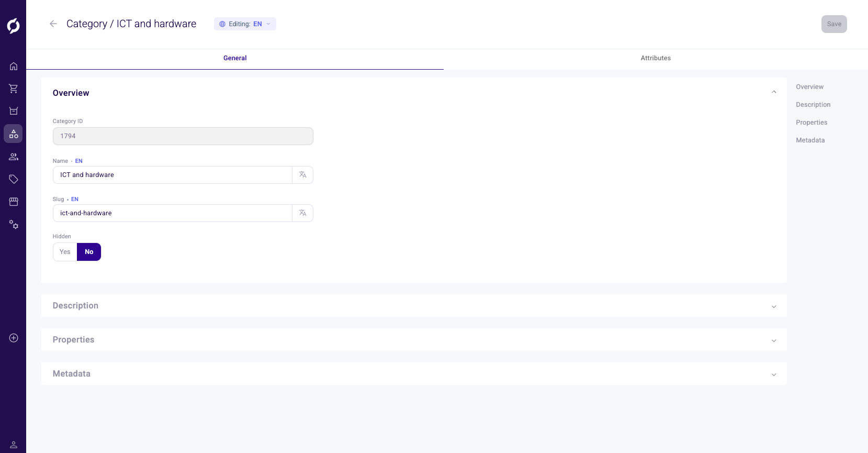This screenshot has width=868, height=453.
Task: Click the Category / ICT and hardware title
Action: tap(131, 24)
